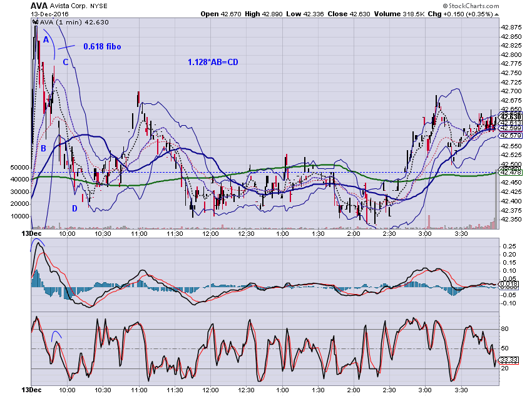Select the Low 42.336 value
532x396 pixels.
click(x=305, y=14)
